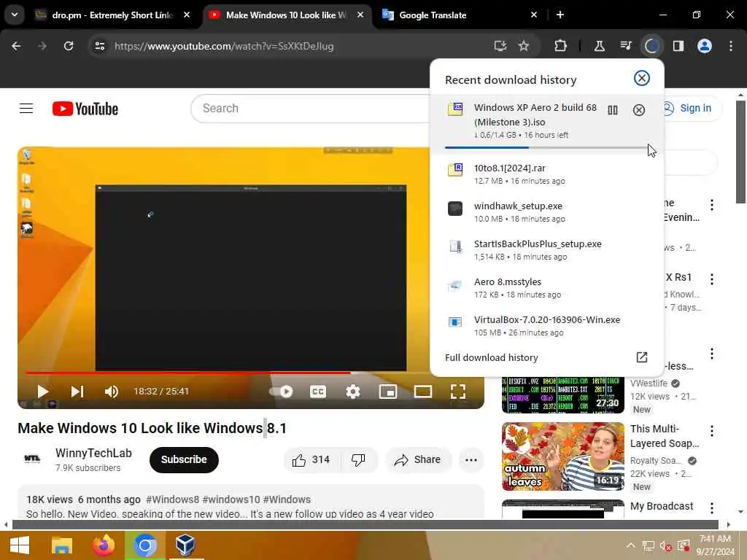Cancel the Windows XP Aero iso download

tap(639, 111)
